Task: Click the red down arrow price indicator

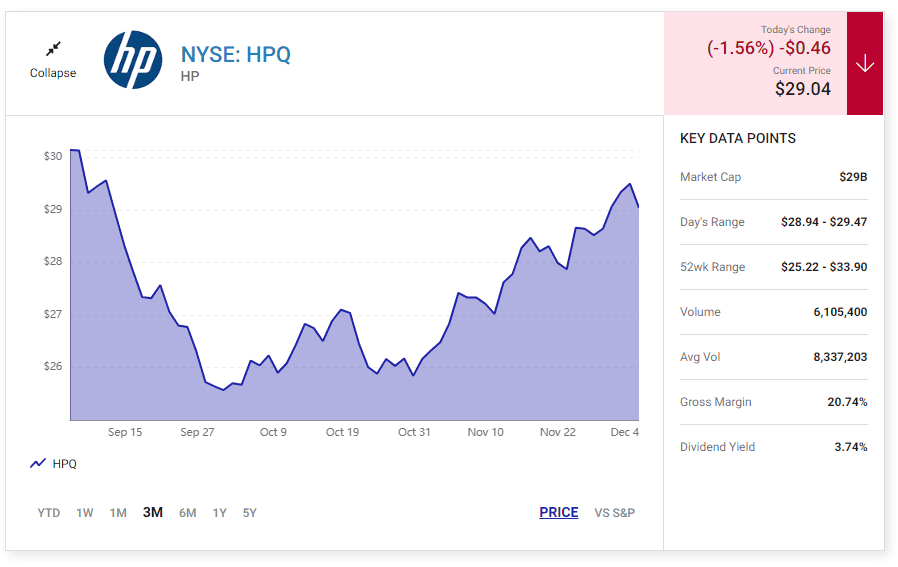Action: [865, 63]
